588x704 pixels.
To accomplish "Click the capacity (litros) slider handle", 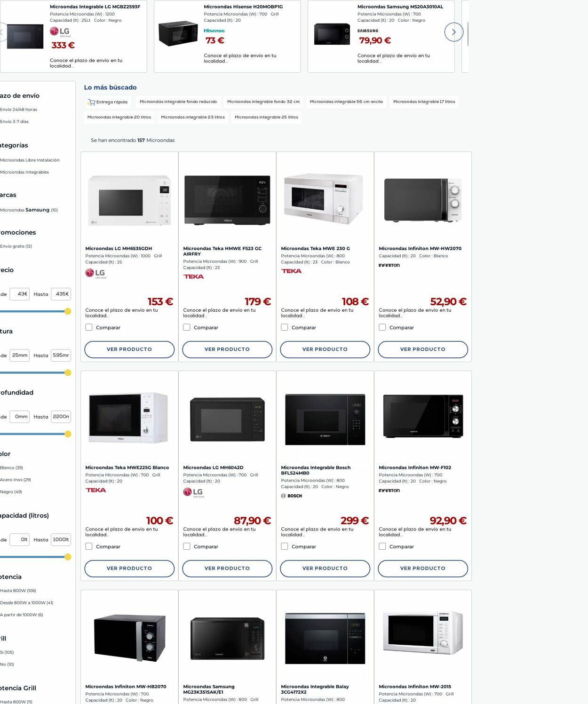I will pos(68,557).
